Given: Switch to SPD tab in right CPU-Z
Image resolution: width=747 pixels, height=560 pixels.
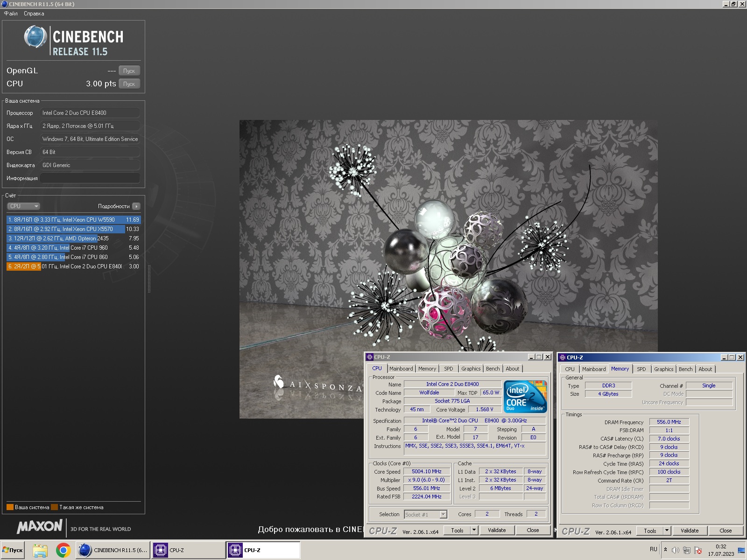Looking at the screenshot, I should coord(641,369).
